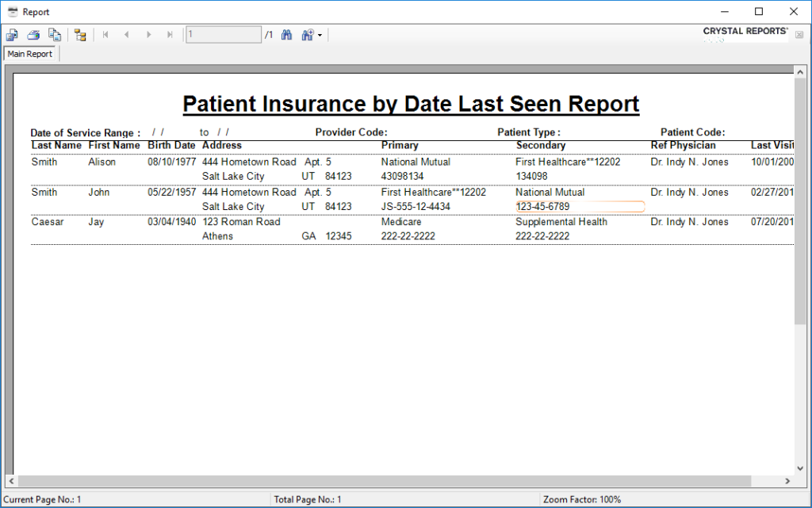Click the Export Report icon
Screen dimensions: 812x508
click(11, 34)
